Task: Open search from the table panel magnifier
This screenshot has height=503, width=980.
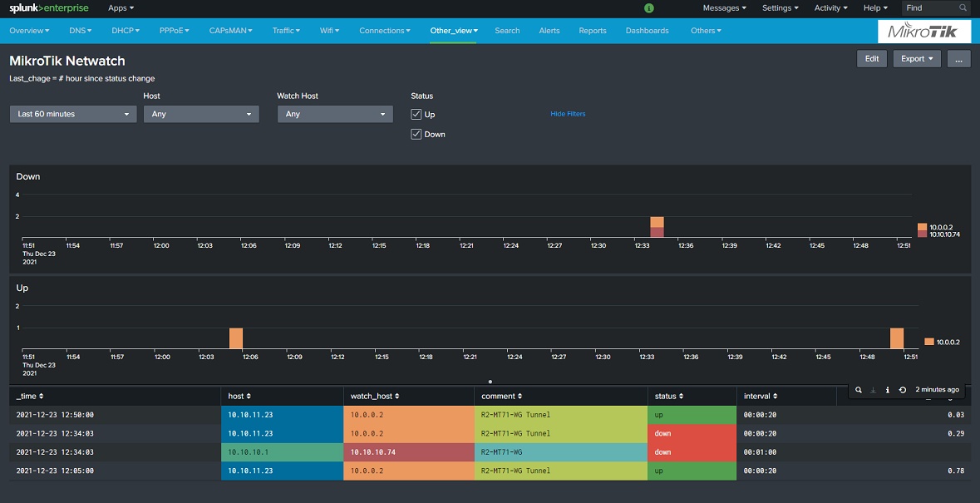Action: point(859,389)
